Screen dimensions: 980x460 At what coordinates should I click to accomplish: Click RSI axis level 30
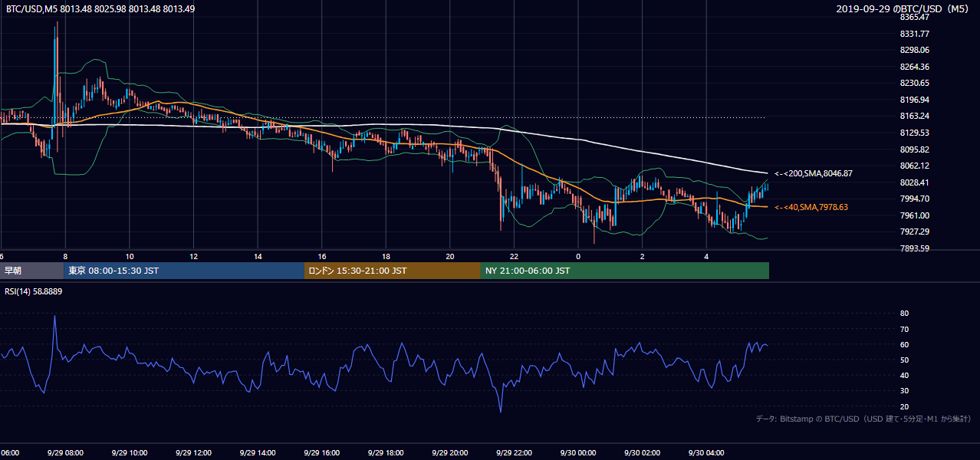[904, 391]
